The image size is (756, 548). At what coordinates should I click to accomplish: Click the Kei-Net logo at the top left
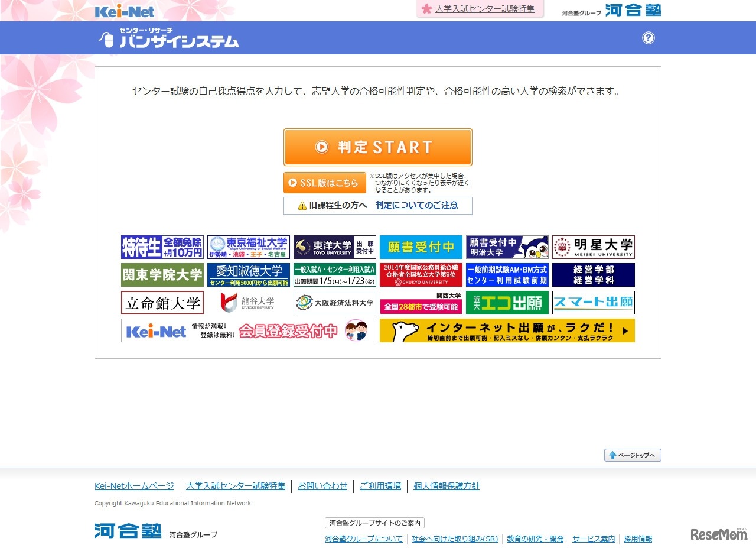coord(124,10)
